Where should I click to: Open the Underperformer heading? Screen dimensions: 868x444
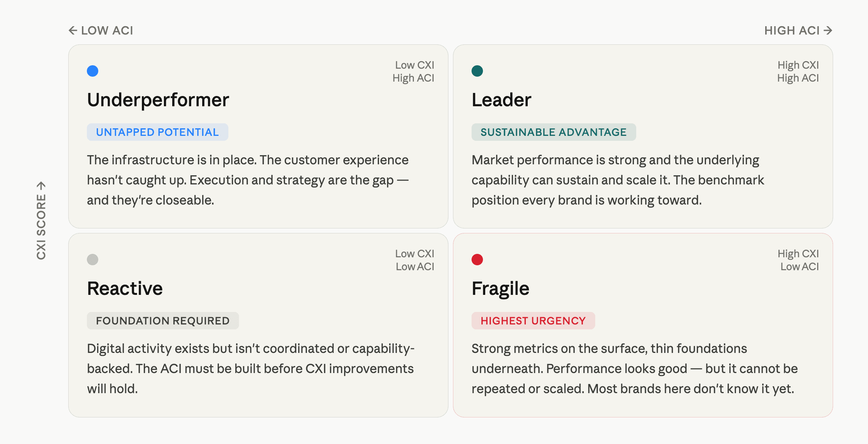pyautogui.click(x=158, y=100)
